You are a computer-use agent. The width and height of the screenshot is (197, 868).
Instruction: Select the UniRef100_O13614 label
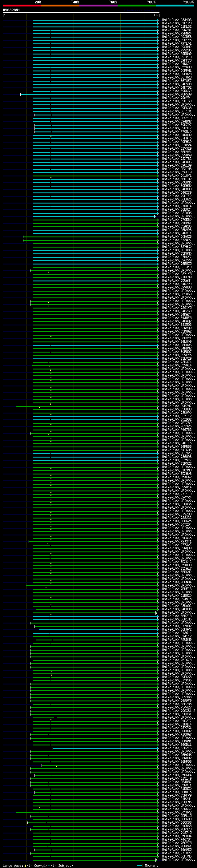click(x=177, y=633)
